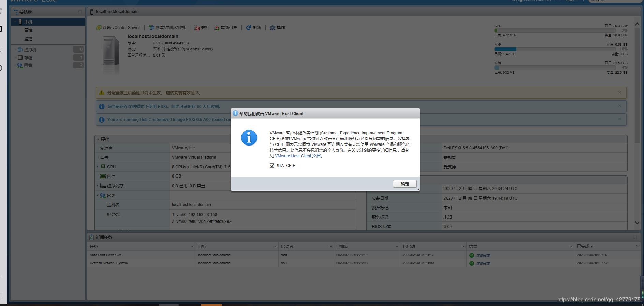Screen dimensions: 644x306
Task: Click the info icon in the ESXi evaluation alert
Action: [102, 106]
